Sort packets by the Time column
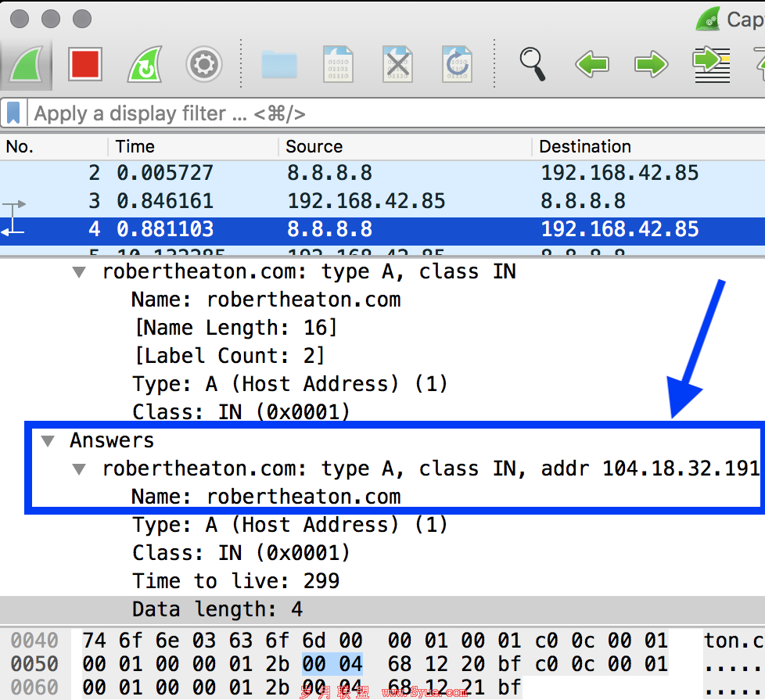The width and height of the screenshot is (765, 700). click(x=193, y=146)
